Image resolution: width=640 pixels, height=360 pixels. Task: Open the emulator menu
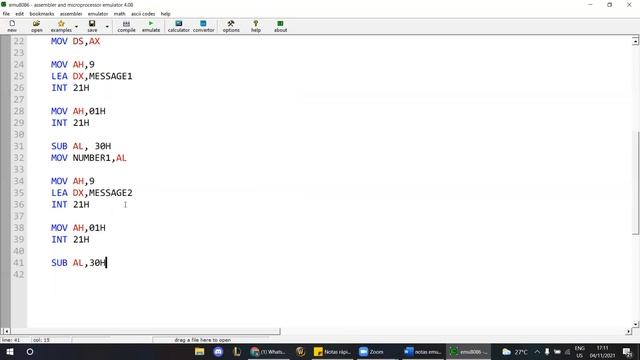click(98, 14)
